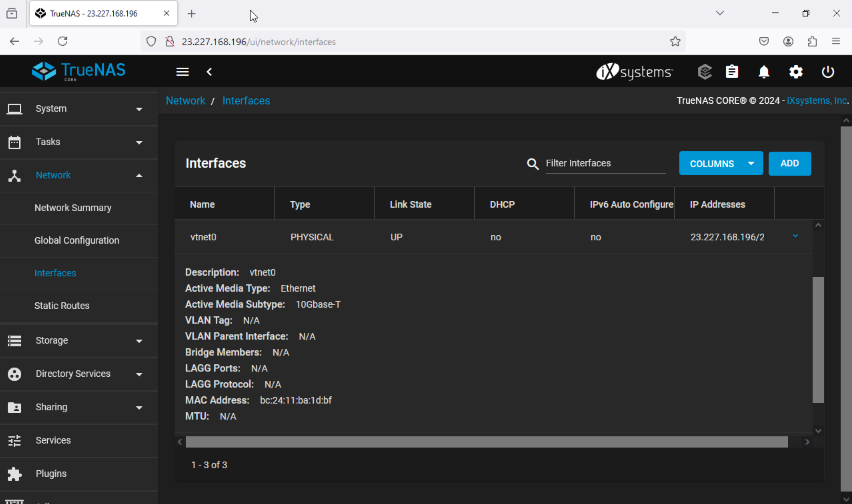Click the Storage list icon in sidebar
852x504 pixels.
click(14, 341)
